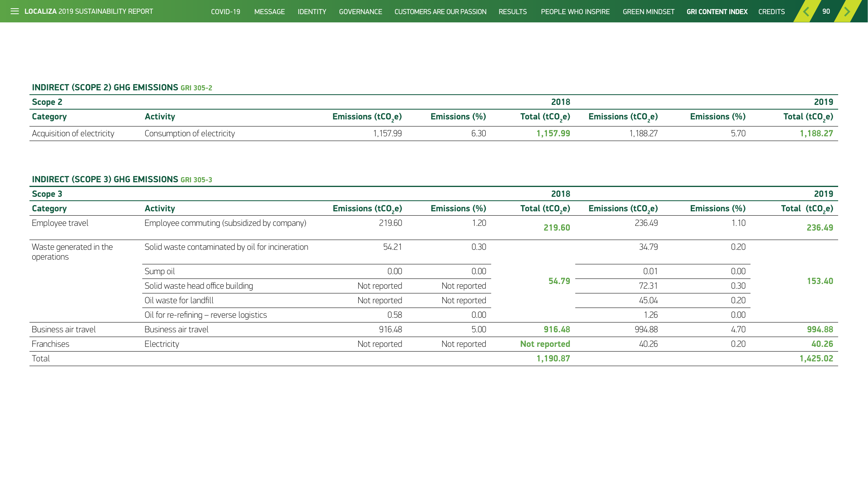Click the 72.31 emissions value
The height and width of the screenshot is (491, 868).
648,286
